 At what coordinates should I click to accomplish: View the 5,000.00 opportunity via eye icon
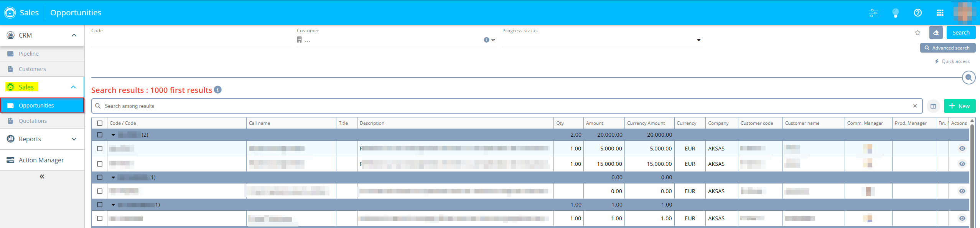(962, 149)
